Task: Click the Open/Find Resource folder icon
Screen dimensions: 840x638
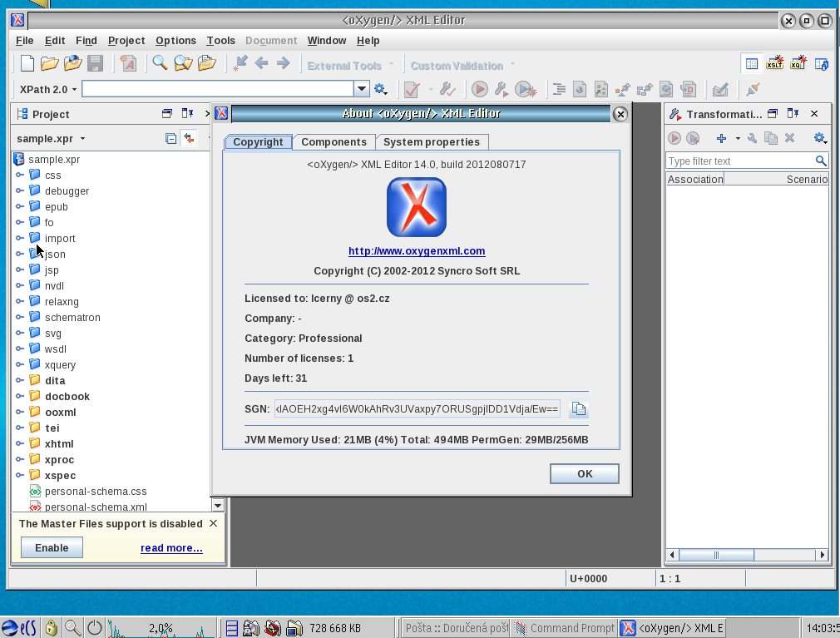Action: click(207, 63)
